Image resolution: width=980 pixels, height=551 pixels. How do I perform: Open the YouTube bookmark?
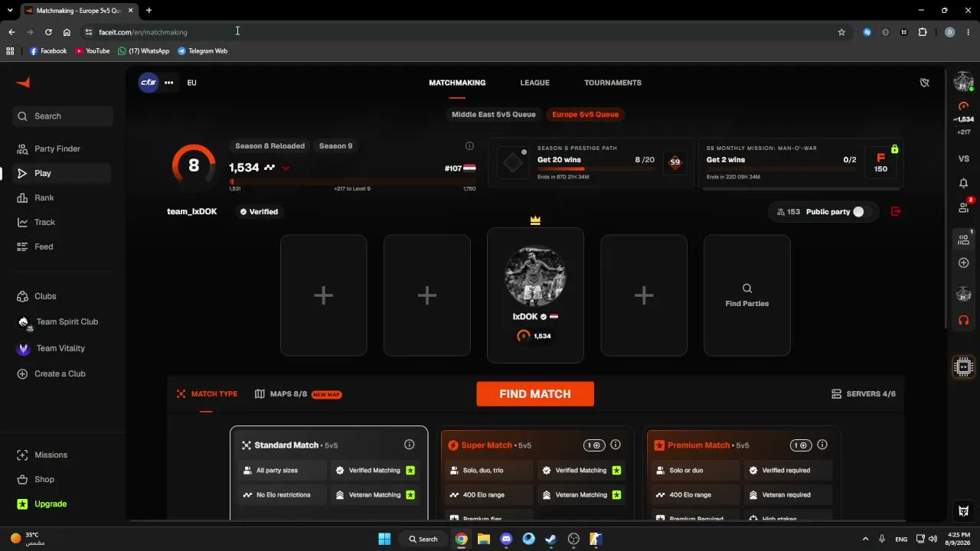point(93,51)
